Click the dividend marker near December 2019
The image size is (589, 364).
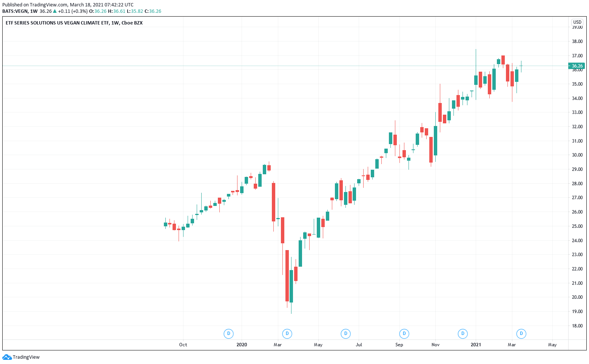(228, 333)
